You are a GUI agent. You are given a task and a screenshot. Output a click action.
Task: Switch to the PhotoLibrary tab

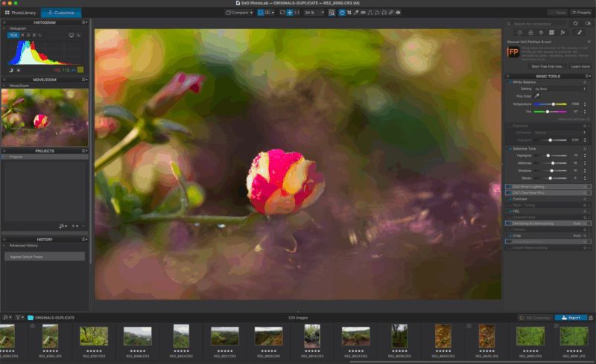point(20,13)
